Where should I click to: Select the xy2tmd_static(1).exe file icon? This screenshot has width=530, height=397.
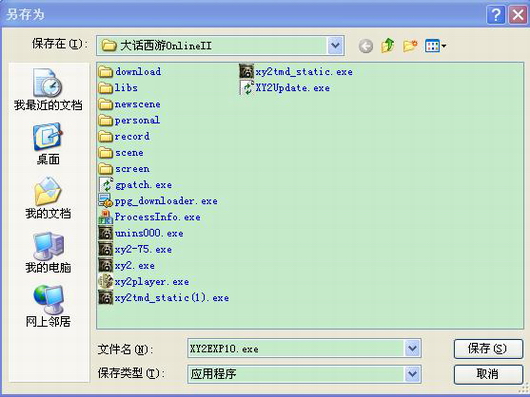(105, 298)
